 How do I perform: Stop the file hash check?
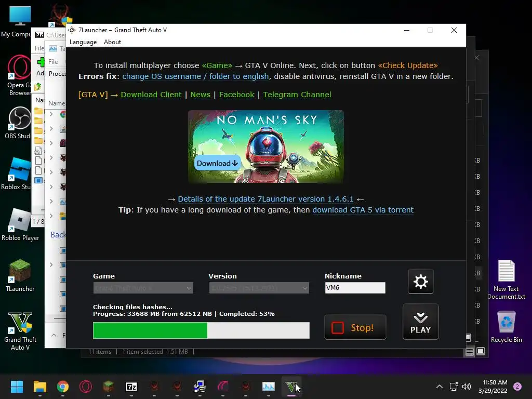point(355,327)
